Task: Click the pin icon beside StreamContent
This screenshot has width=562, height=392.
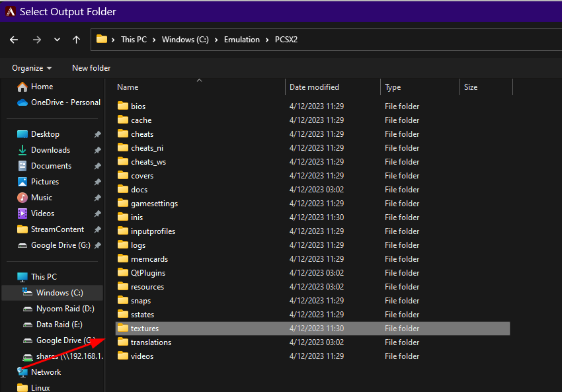Action: [x=97, y=229]
